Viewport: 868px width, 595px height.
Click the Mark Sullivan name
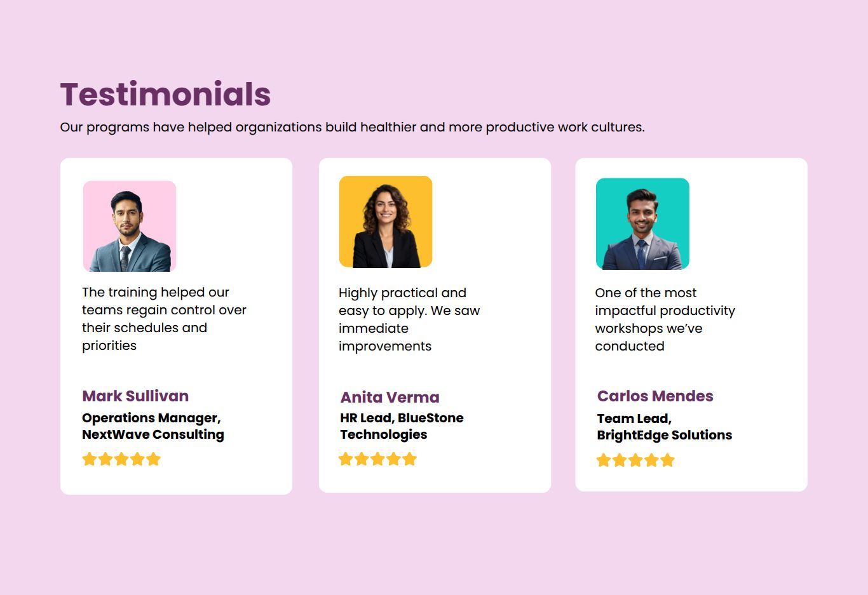[135, 396]
